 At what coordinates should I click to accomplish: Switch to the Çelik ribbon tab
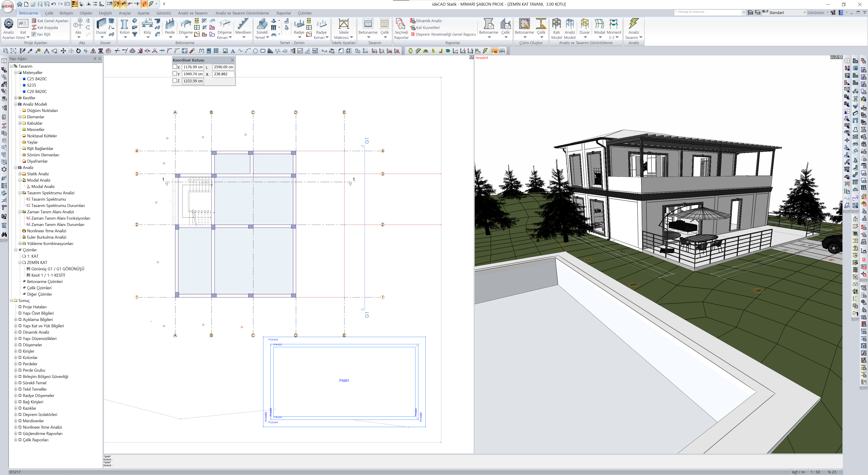coord(49,13)
